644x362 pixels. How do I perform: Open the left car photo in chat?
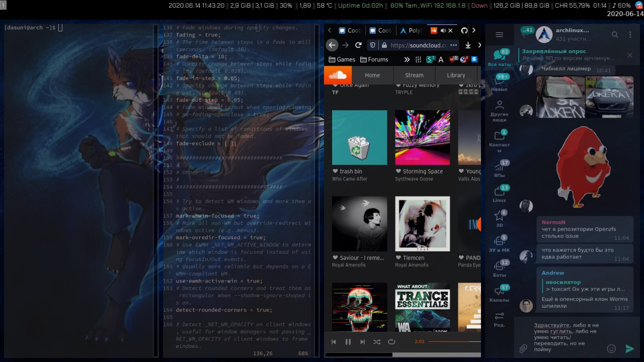click(559, 97)
